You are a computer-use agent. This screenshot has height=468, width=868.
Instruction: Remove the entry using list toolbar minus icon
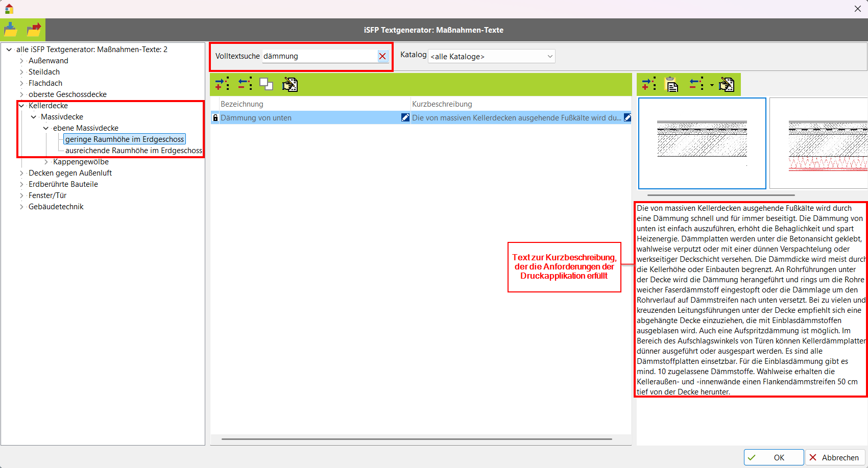(245, 84)
